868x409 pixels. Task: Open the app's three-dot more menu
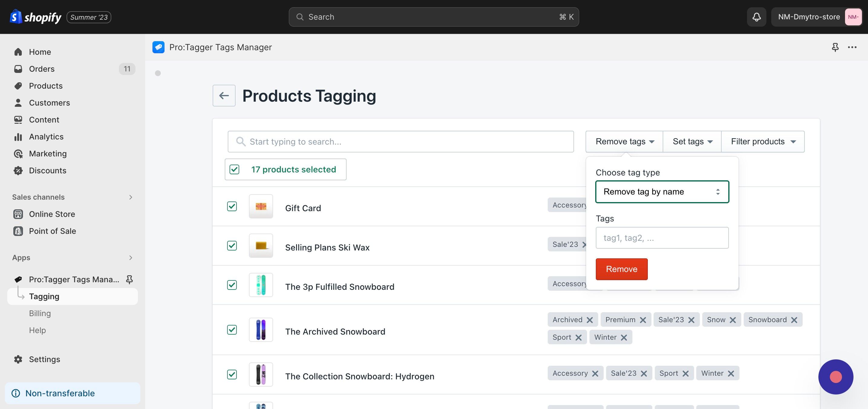[x=852, y=47]
